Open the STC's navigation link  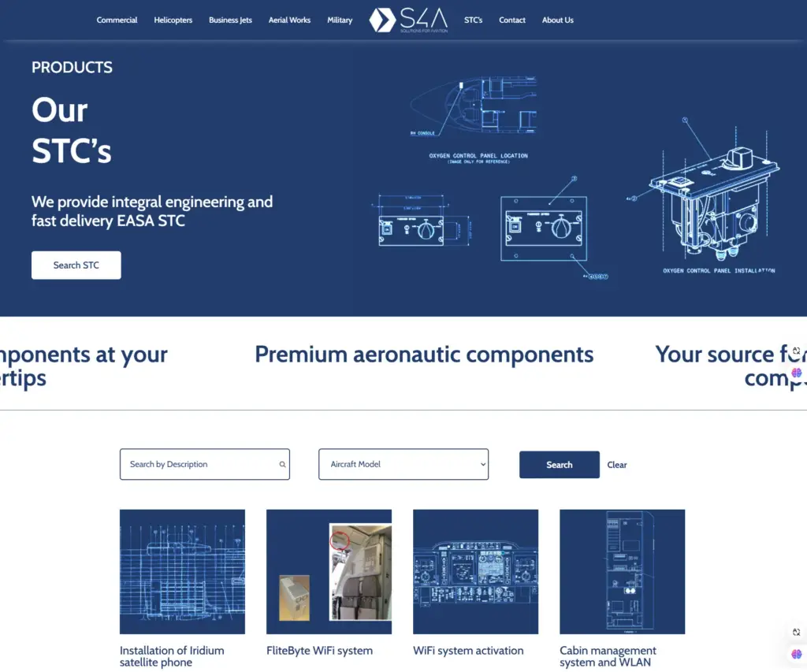pyautogui.click(x=473, y=20)
